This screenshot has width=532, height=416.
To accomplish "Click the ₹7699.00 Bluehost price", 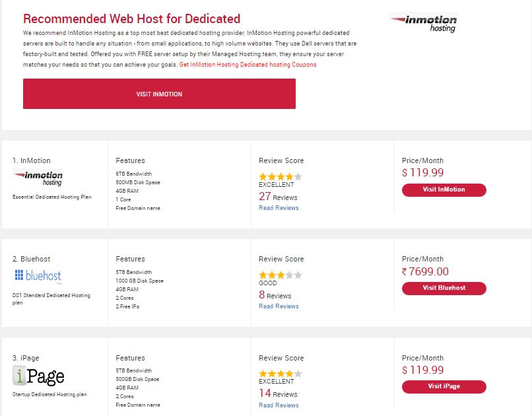I will pyautogui.click(x=425, y=271).
